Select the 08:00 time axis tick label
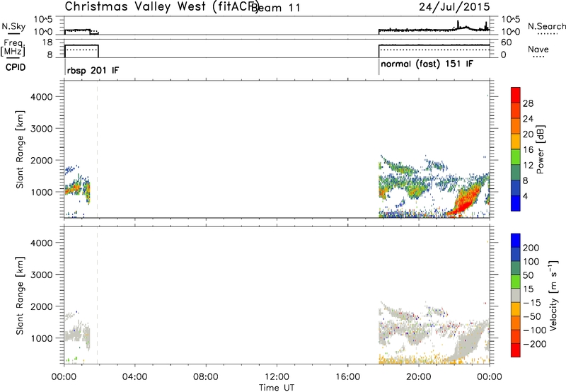Image resolution: width=566 pixels, height=392 pixels. coord(205,377)
